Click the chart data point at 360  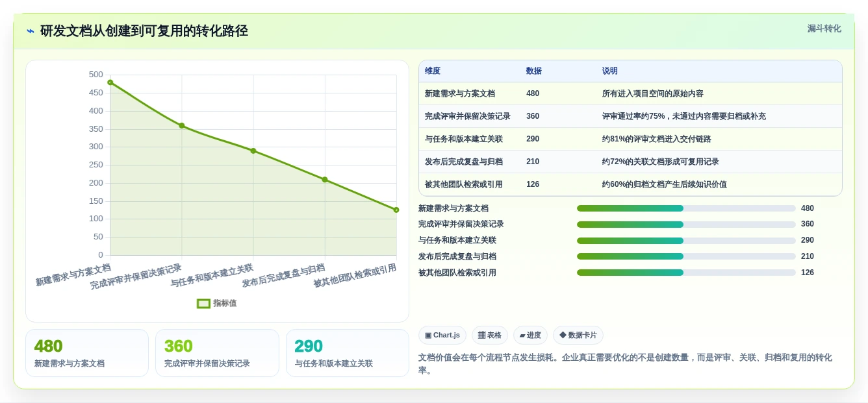coord(182,125)
